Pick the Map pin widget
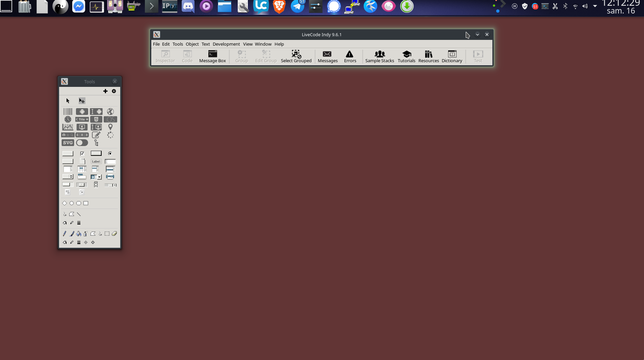 [110, 127]
